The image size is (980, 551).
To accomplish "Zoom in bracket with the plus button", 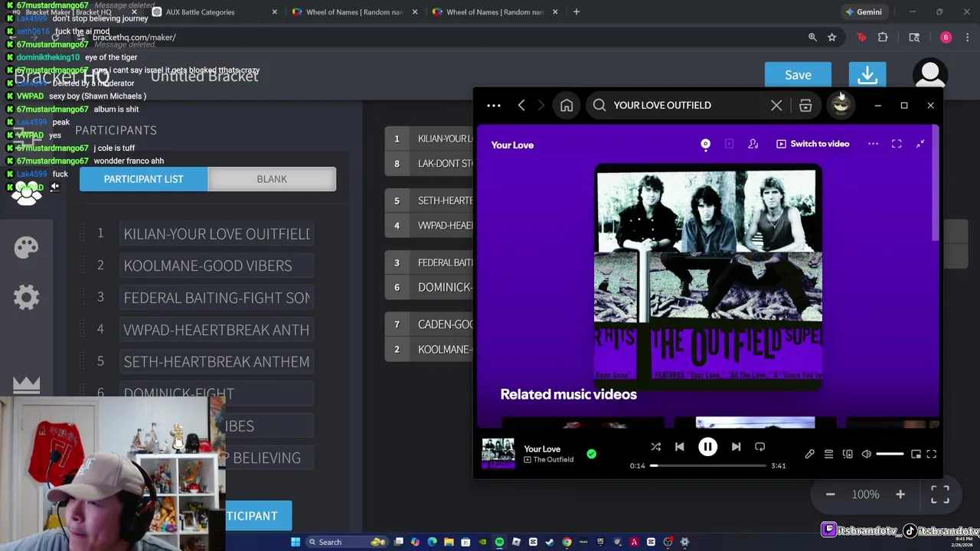I will [x=900, y=494].
